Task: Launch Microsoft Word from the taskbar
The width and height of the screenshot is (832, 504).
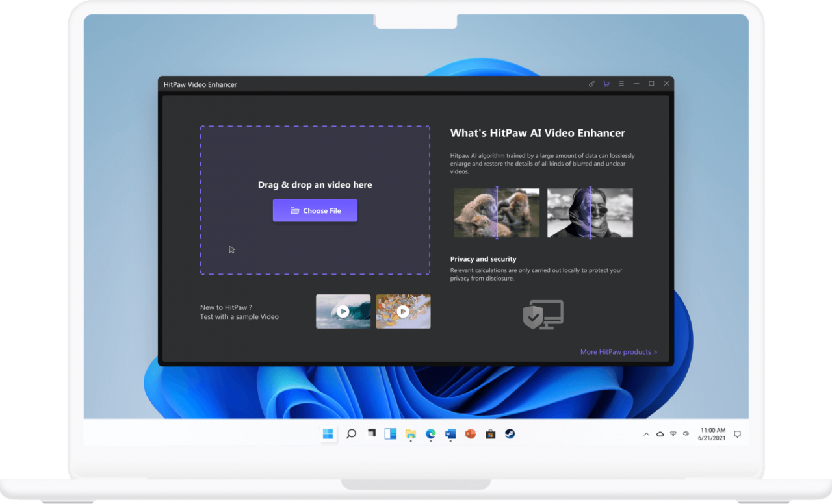Action: click(450, 434)
